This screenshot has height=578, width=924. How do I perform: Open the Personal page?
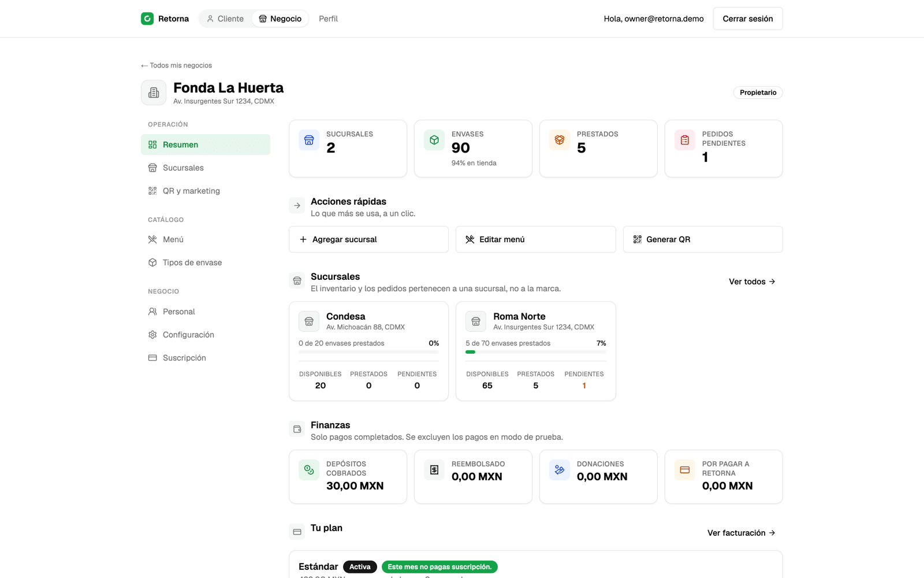[206, 312]
